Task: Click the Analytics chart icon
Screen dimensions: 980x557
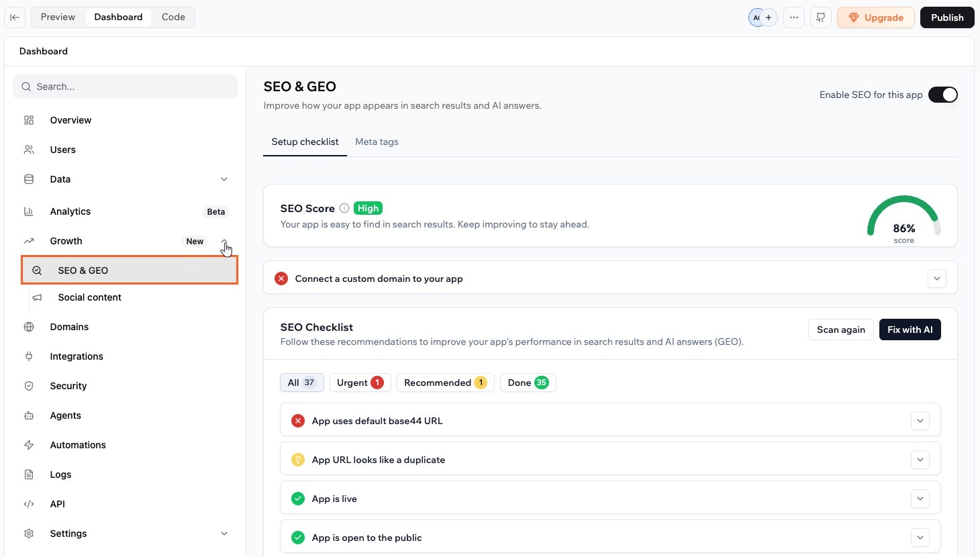Action: coord(28,211)
